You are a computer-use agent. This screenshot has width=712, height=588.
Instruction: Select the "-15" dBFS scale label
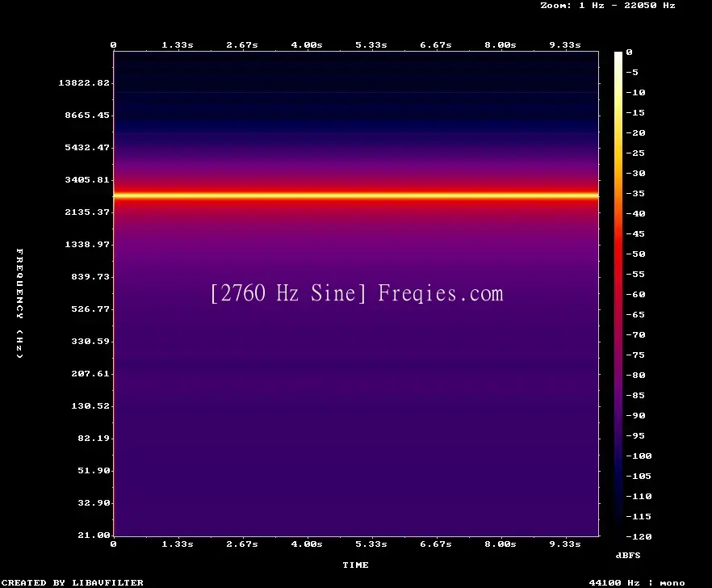[635, 113]
